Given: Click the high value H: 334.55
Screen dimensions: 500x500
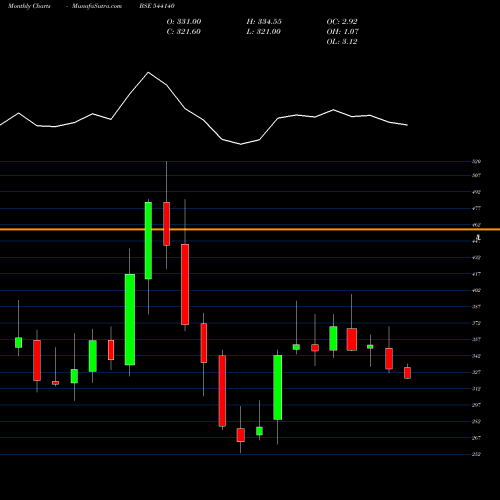Looking at the screenshot, I should [264, 22].
